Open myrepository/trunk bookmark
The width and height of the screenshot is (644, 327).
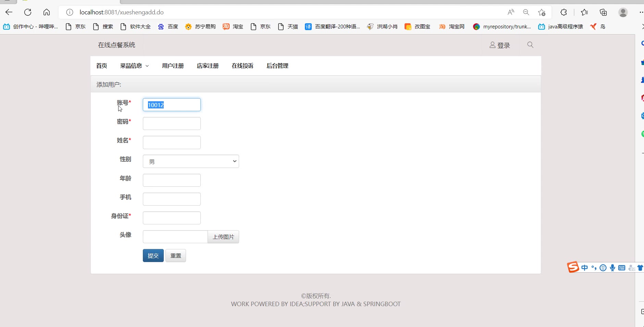502,27
